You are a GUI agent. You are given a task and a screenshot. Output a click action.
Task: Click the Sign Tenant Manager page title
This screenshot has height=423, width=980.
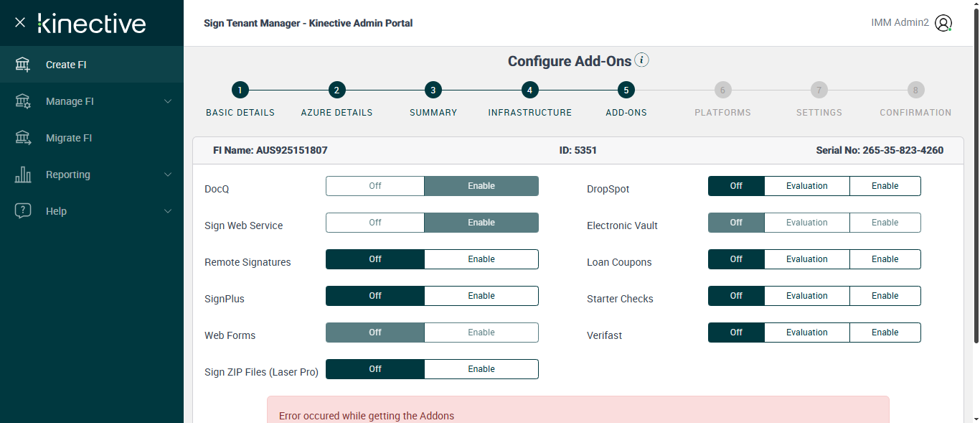[x=308, y=23]
